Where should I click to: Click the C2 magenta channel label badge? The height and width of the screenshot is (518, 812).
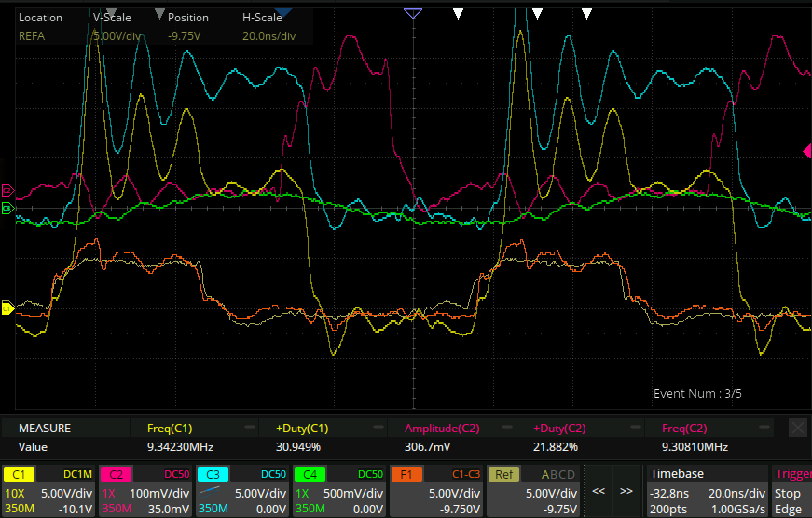tap(116, 474)
